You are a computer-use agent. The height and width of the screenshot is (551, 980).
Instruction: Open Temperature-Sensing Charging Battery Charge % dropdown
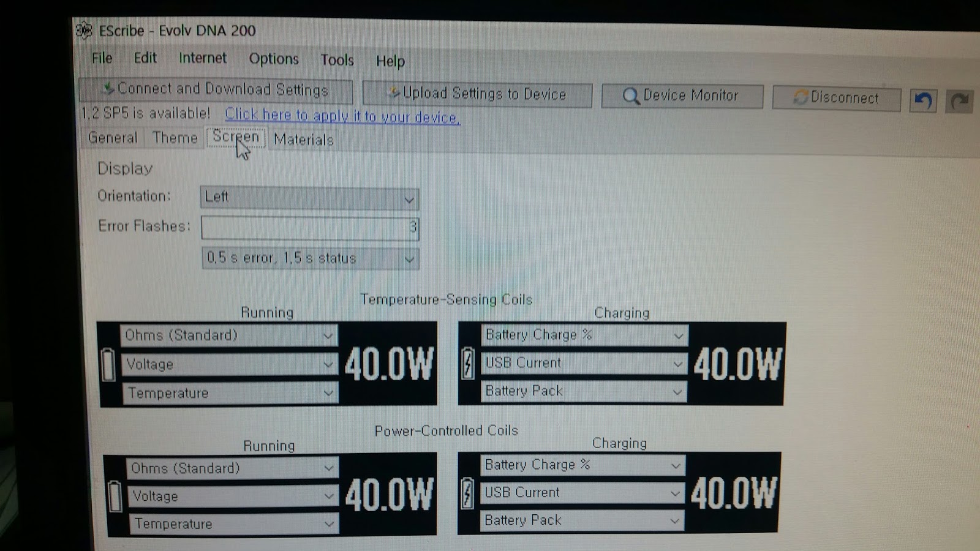point(584,335)
